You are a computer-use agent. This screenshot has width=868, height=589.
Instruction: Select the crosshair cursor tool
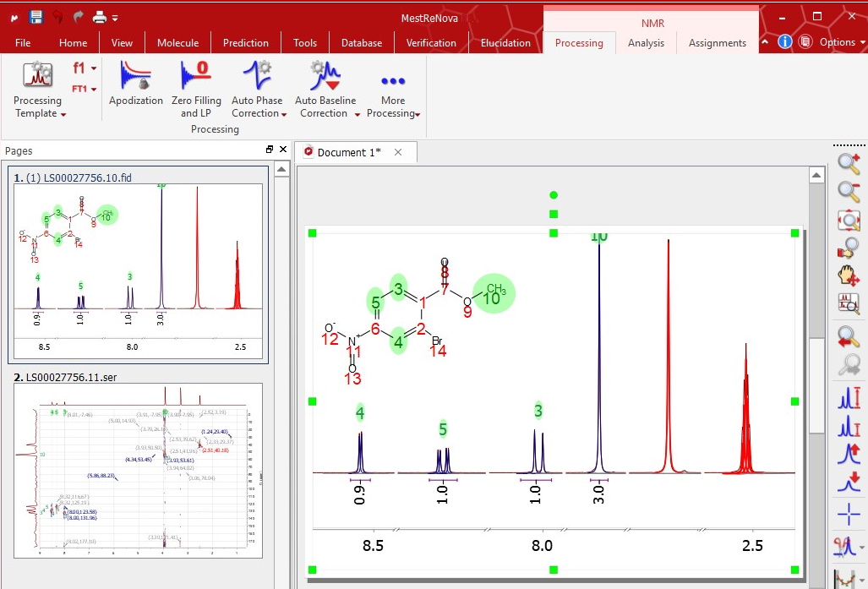(849, 514)
